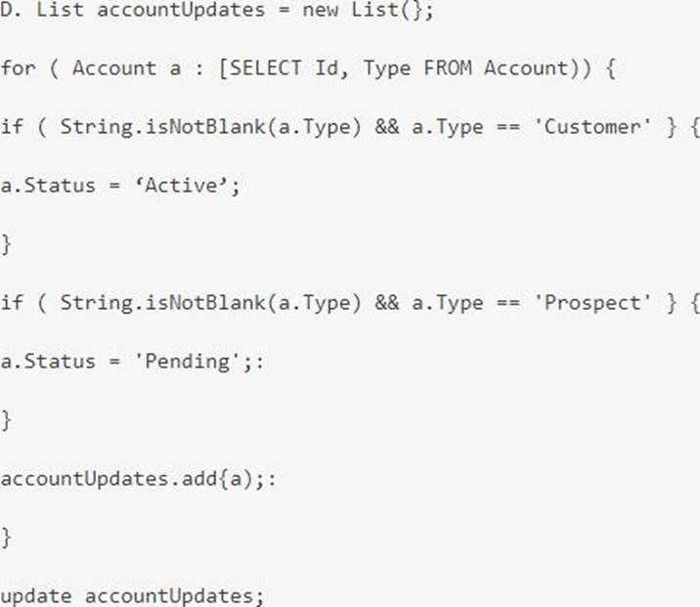Click "a.Status" on the Pending line
Viewport: 700px width, 607px height.
[x=47, y=362]
